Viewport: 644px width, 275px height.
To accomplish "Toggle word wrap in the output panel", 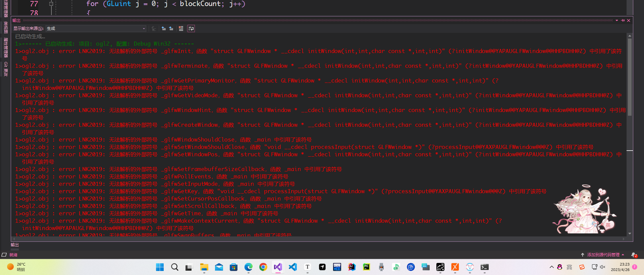I will pyautogui.click(x=191, y=29).
